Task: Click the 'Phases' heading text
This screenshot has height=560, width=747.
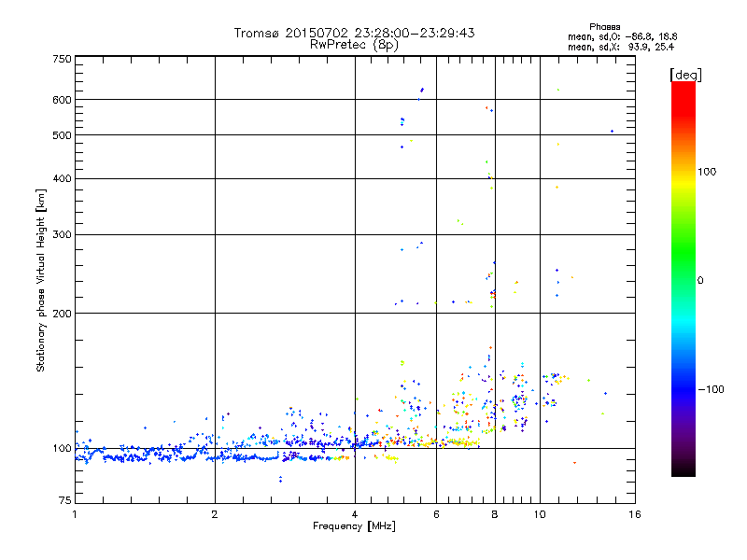Action: point(604,27)
